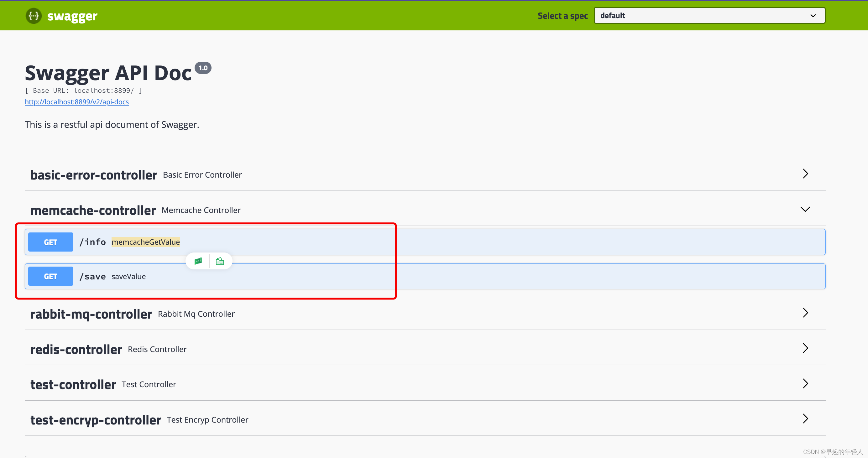
Task: Click the green folder popup icon
Action: [x=220, y=261]
